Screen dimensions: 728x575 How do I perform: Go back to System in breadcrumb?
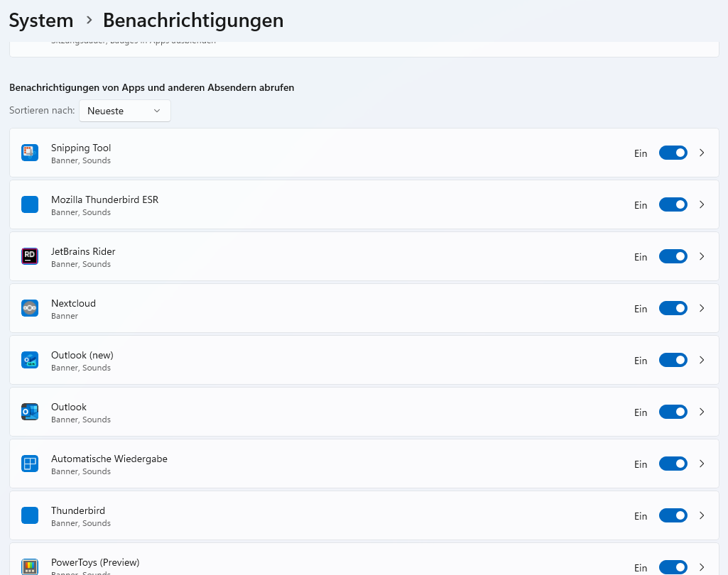click(x=41, y=21)
